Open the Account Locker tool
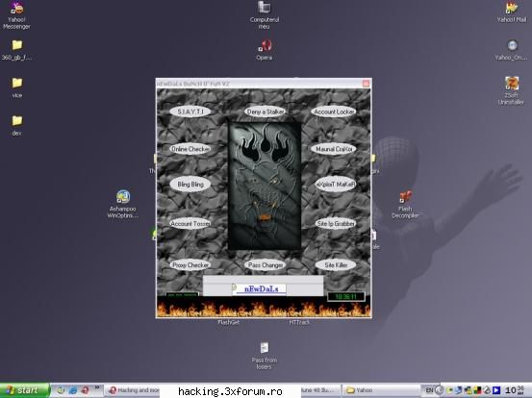Image resolution: width=532 pixels, height=398 pixels. point(334,112)
